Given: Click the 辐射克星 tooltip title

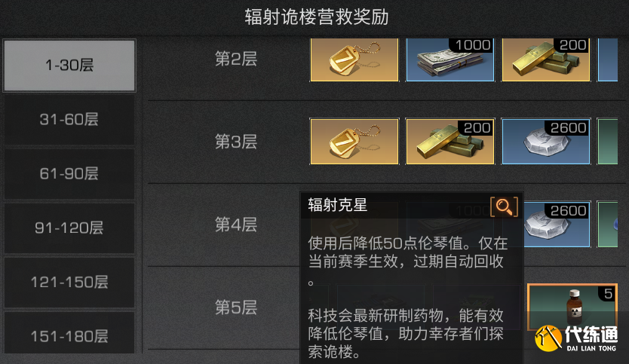Looking at the screenshot, I should [337, 205].
